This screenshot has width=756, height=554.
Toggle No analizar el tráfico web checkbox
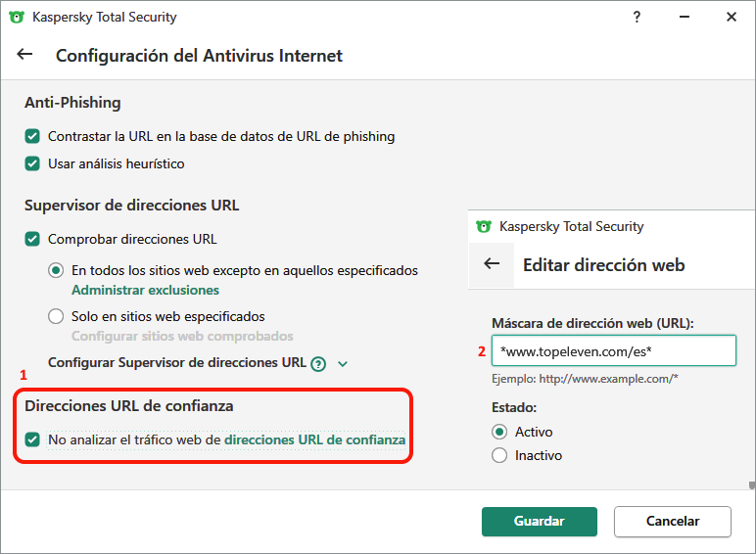(x=32, y=440)
